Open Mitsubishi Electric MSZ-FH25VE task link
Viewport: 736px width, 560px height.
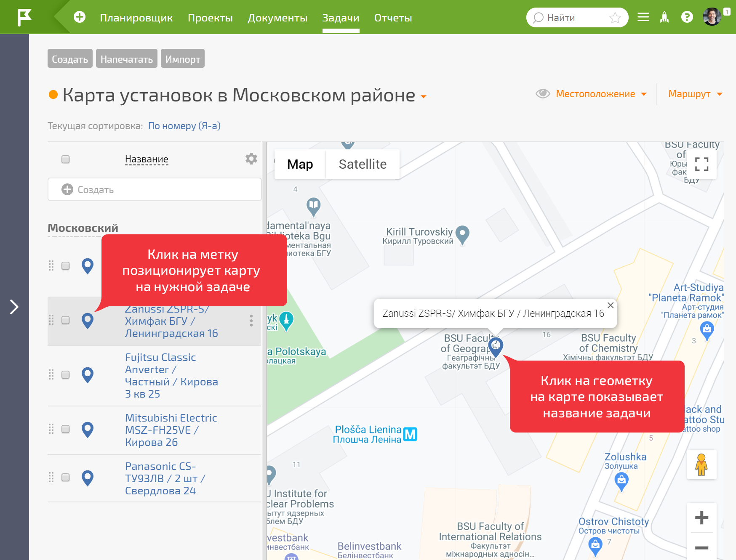(171, 430)
